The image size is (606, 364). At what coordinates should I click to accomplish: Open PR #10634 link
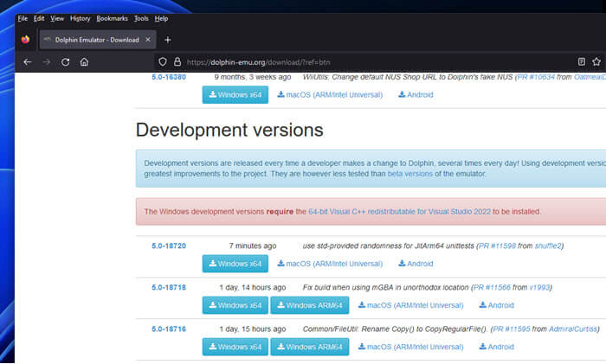536,77
